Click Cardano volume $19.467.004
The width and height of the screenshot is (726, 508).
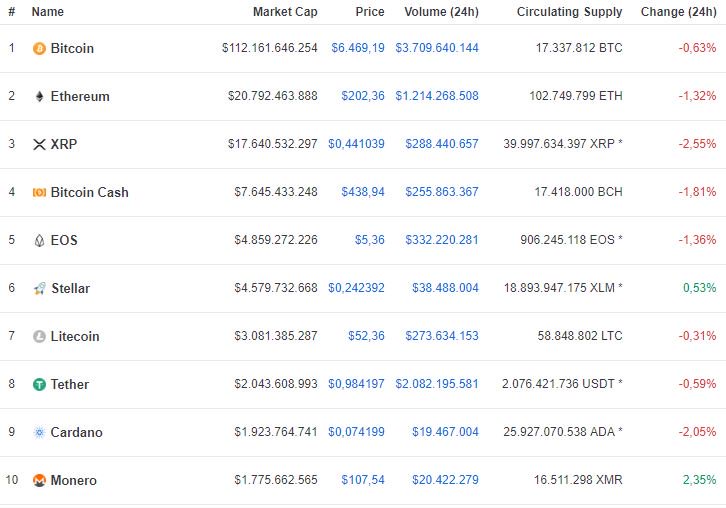[445, 432]
